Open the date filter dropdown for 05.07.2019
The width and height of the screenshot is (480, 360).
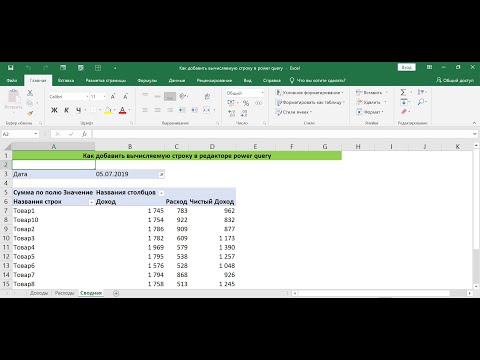tap(161, 174)
